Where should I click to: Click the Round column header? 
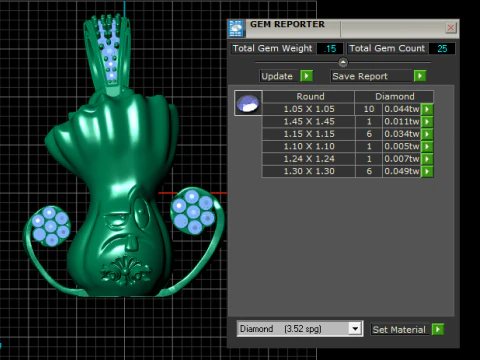click(x=308, y=96)
